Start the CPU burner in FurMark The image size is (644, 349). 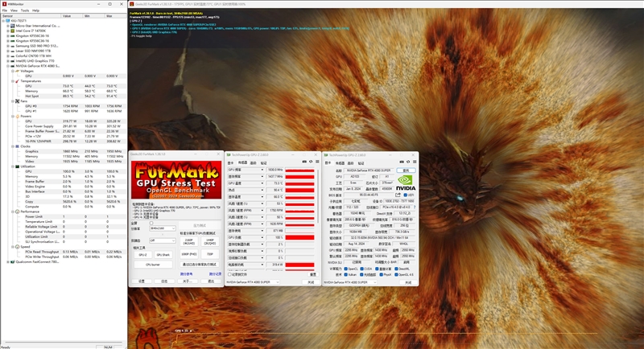(x=153, y=265)
